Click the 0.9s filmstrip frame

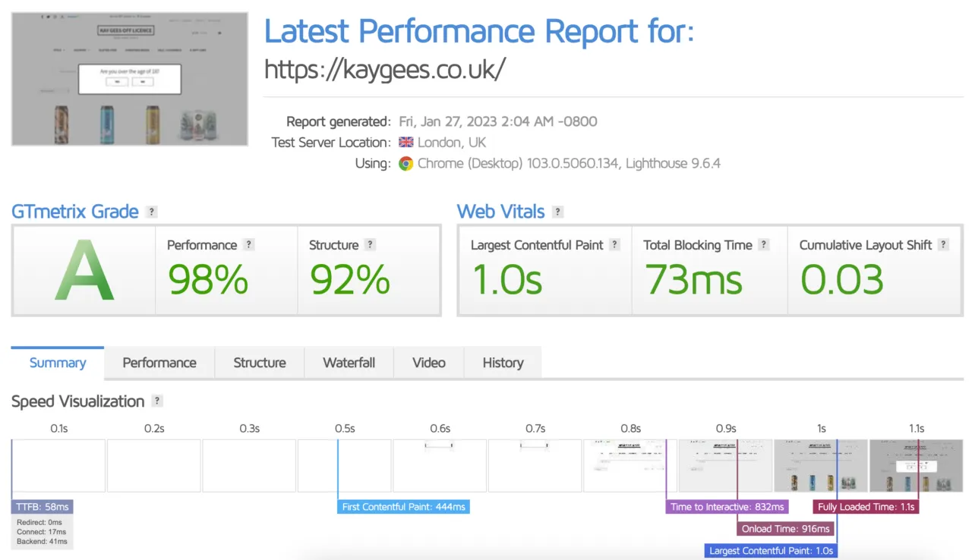pos(726,466)
